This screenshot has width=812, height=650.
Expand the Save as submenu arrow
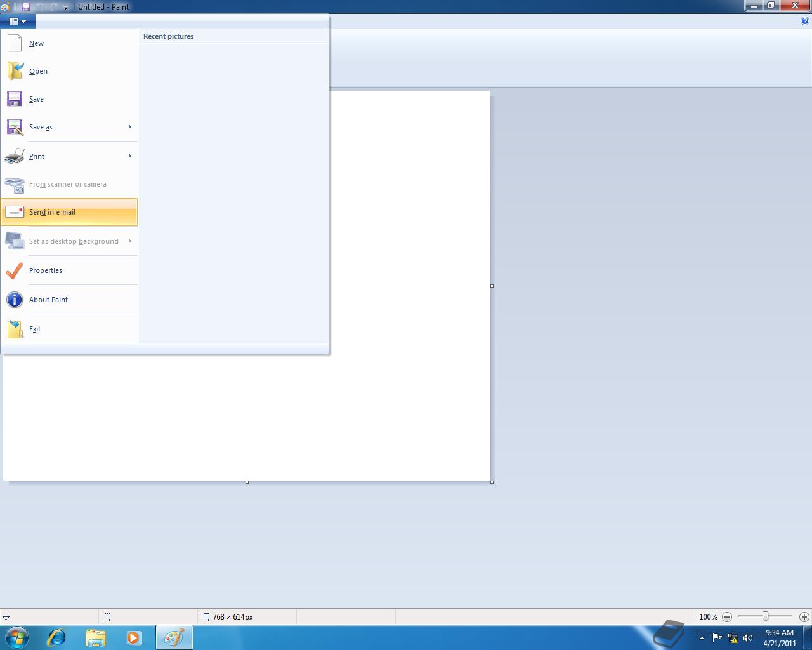(x=129, y=127)
